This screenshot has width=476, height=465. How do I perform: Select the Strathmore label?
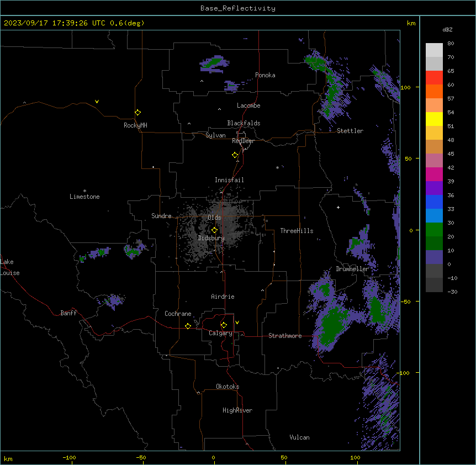click(x=285, y=336)
